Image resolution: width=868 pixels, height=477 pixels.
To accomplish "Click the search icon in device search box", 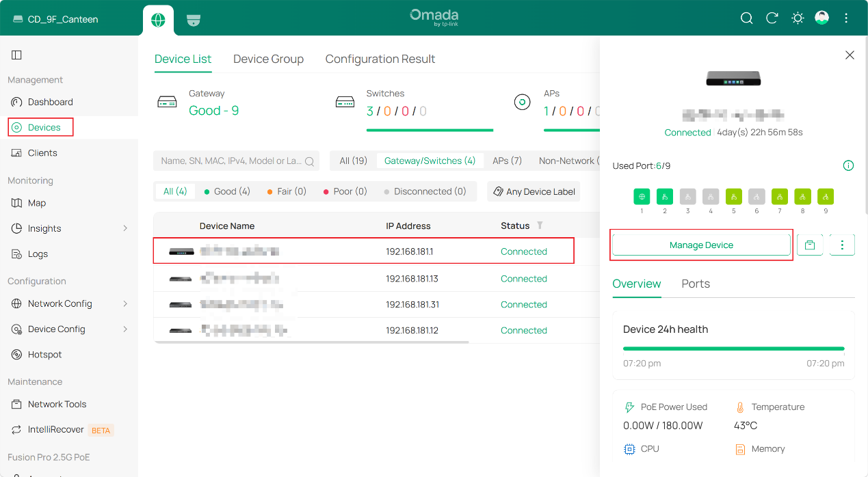I will (309, 161).
